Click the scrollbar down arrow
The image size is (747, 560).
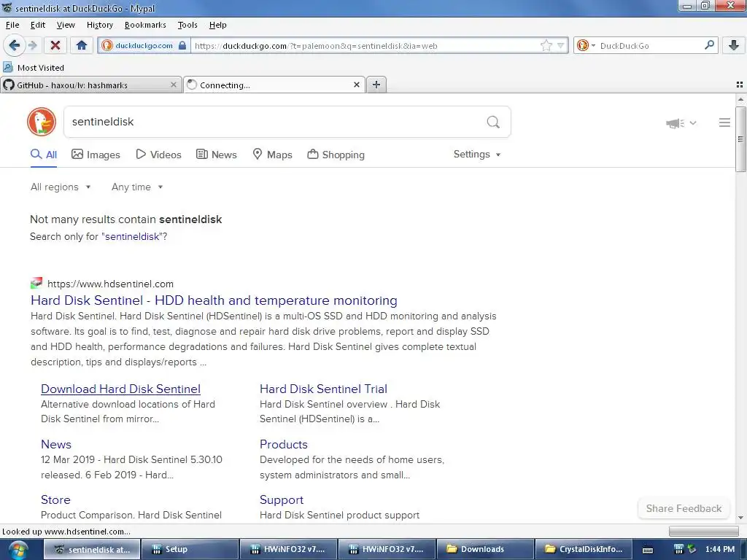pyautogui.click(x=740, y=518)
